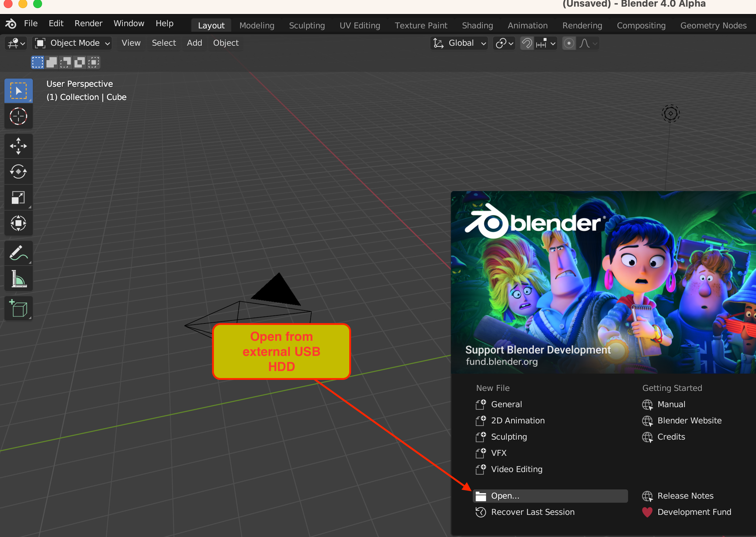Image resolution: width=756 pixels, height=537 pixels.
Task: Click the Blender splash artwork image
Action: [603, 282]
